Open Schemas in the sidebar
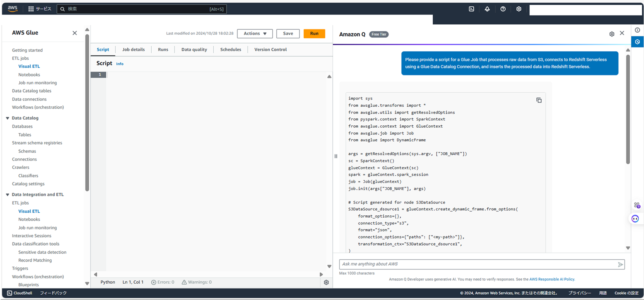The width and height of the screenshot is (644, 300). [x=27, y=151]
